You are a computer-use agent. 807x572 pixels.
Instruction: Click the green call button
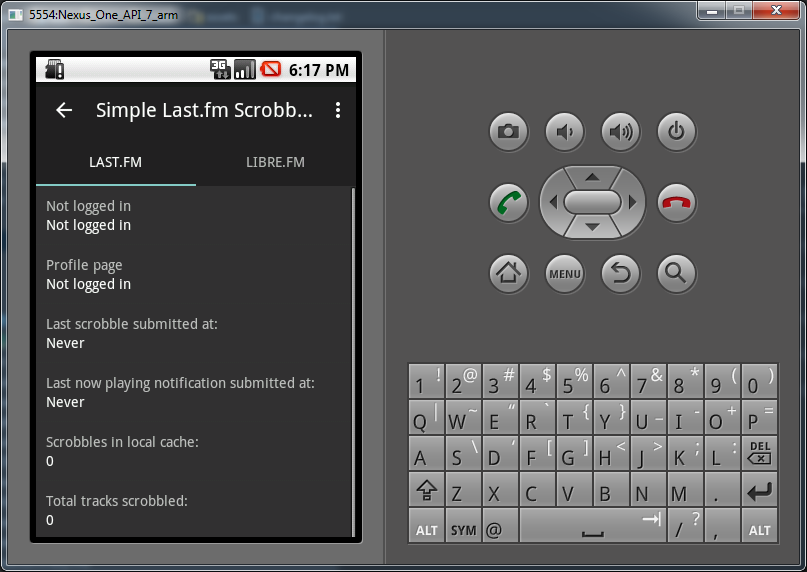click(x=508, y=202)
